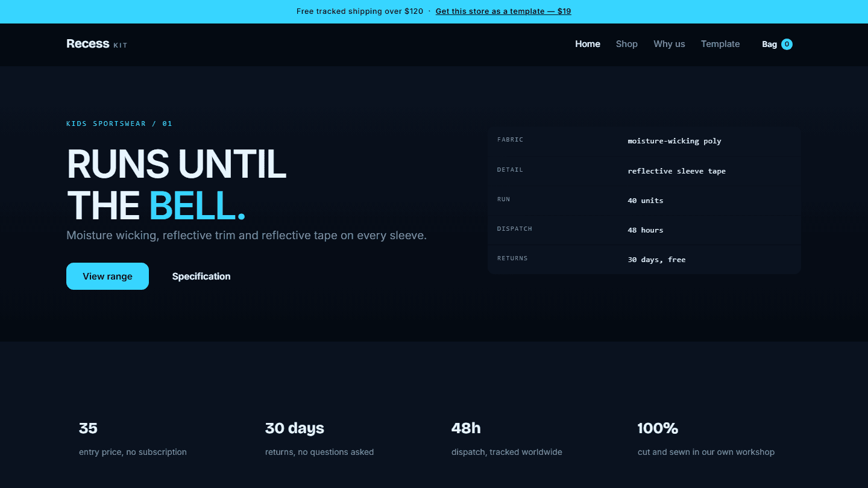Image resolution: width=868 pixels, height=488 pixels.
Task: Open the Why us page
Action: coord(669,44)
